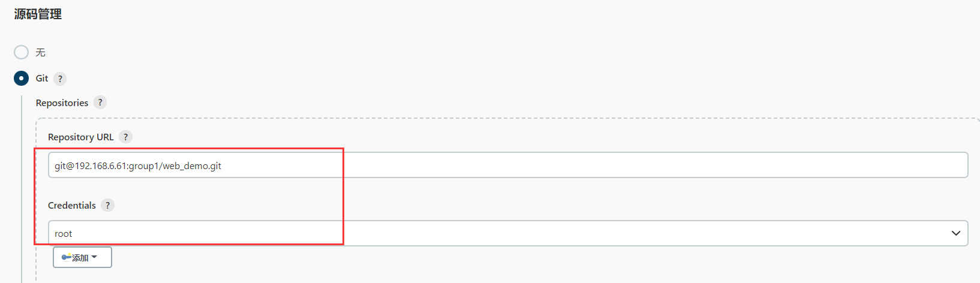Click the key icon on 添加 button

pos(66,257)
